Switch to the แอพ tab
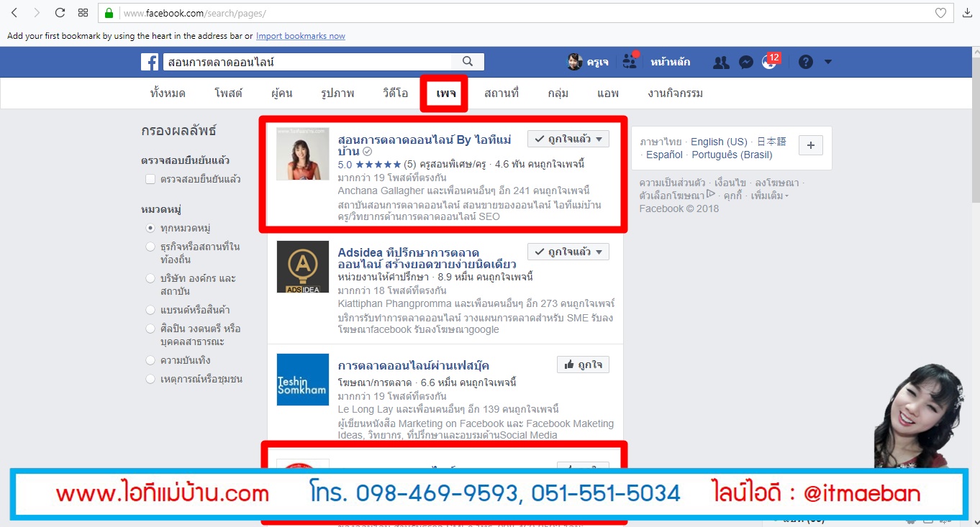This screenshot has width=980, height=527. [x=608, y=93]
